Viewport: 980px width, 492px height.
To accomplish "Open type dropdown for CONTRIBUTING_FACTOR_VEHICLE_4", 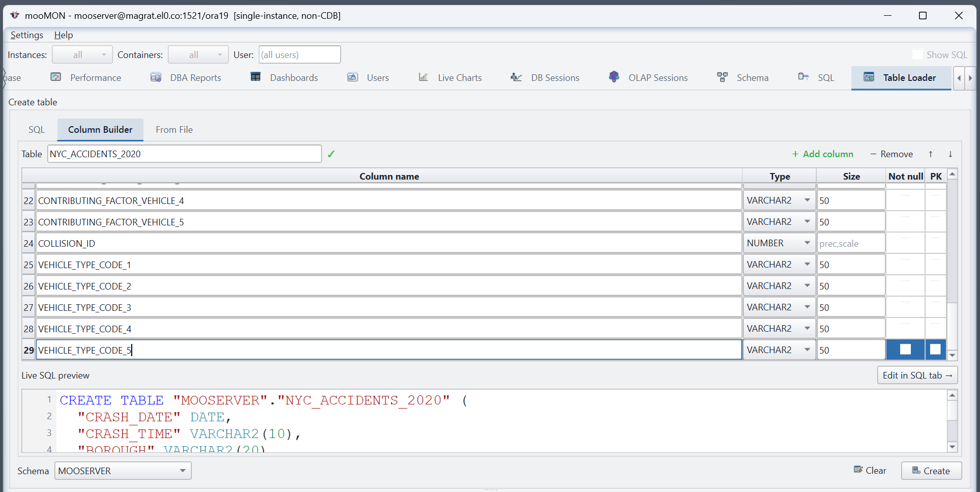I will [779, 200].
